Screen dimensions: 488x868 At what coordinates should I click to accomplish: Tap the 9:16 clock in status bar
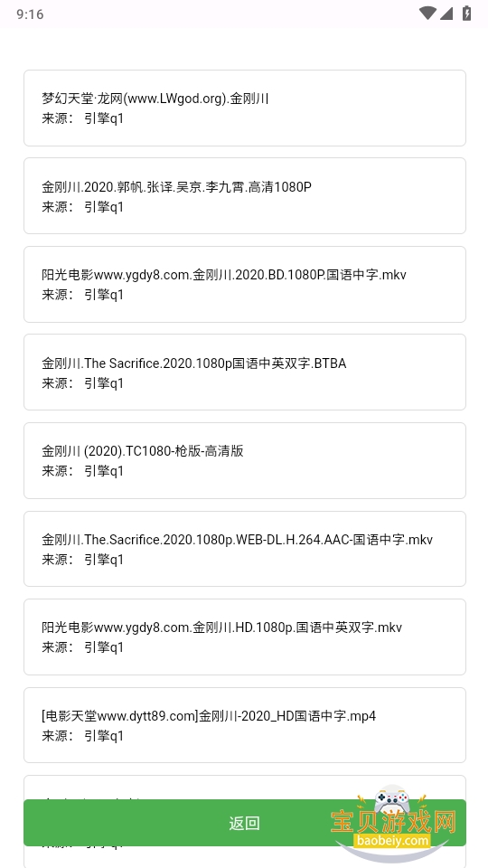click(30, 14)
